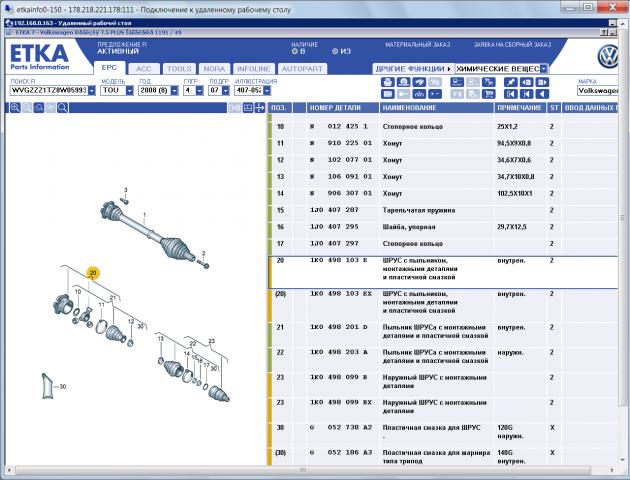Toggle the illustration layout panel icon
This screenshot has height=480, width=630.
pos(248,108)
